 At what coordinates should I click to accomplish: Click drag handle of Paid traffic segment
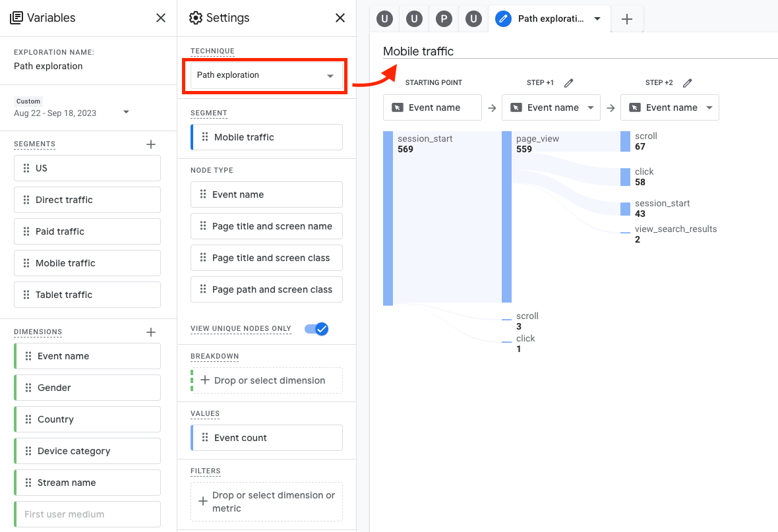(x=26, y=232)
